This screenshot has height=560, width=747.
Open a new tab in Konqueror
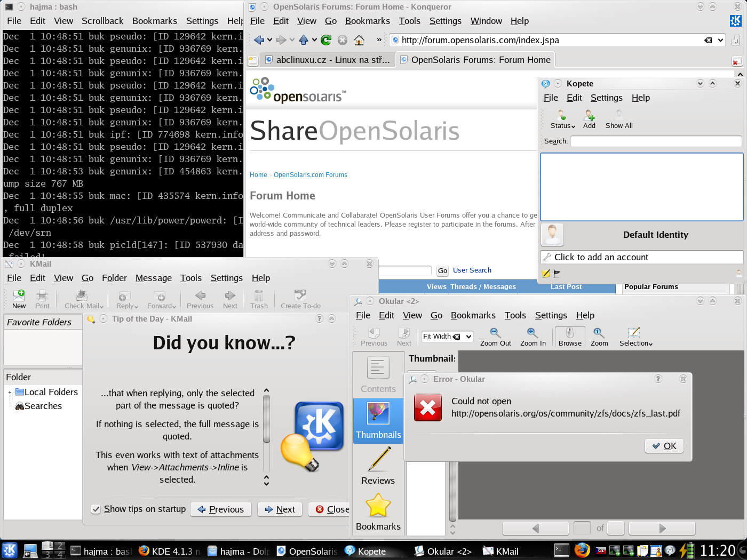[x=253, y=60]
